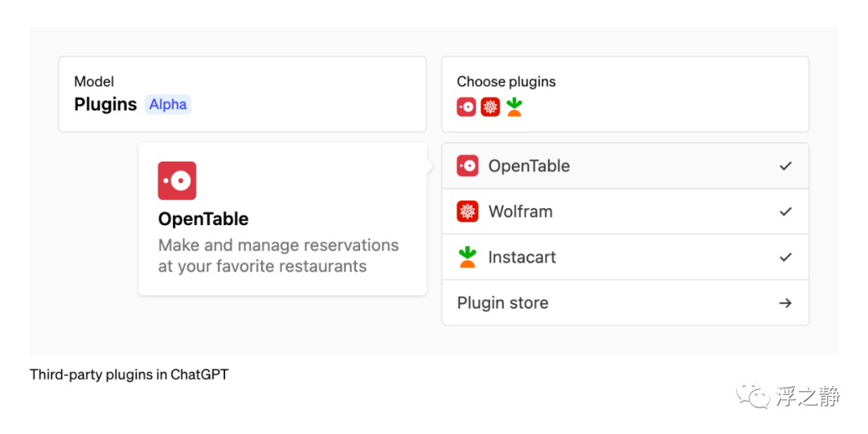Click the Instacart carrot icon in list
The width and height of the screenshot is (868, 434).
pyautogui.click(x=467, y=257)
